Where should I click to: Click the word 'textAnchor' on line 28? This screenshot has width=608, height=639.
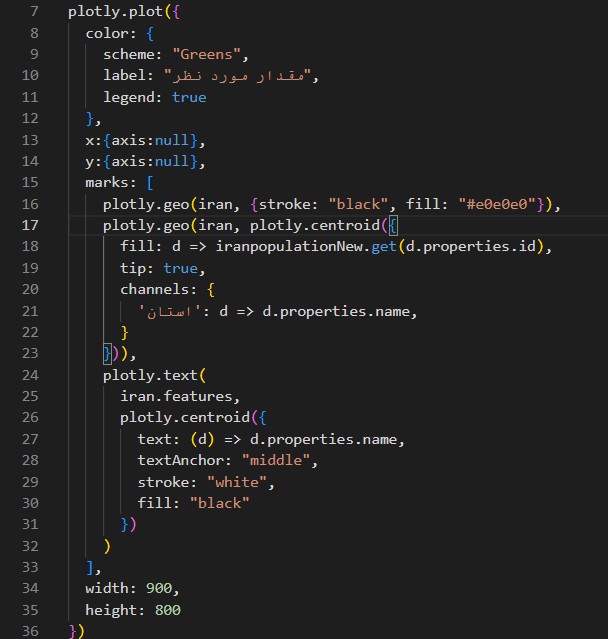click(181, 461)
